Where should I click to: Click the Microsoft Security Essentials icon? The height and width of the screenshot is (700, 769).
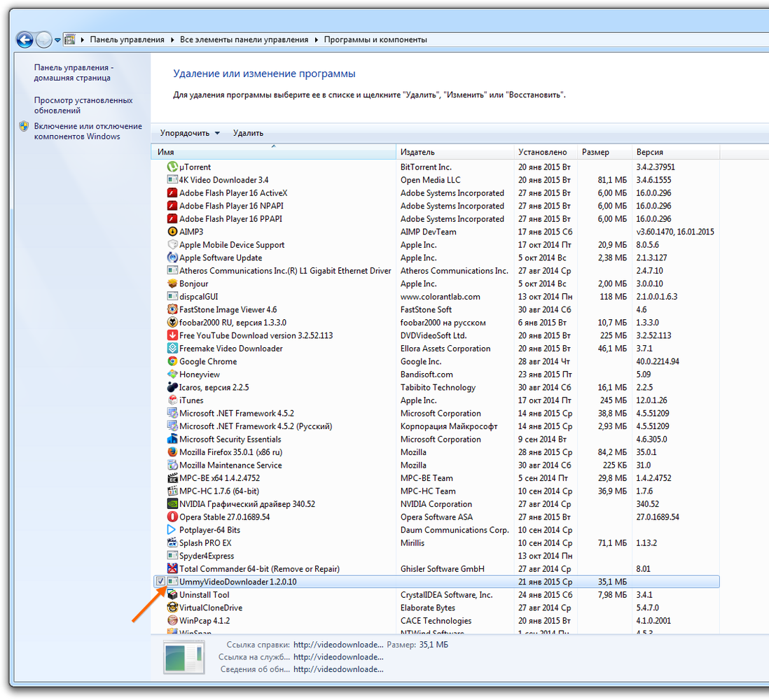(172, 439)
